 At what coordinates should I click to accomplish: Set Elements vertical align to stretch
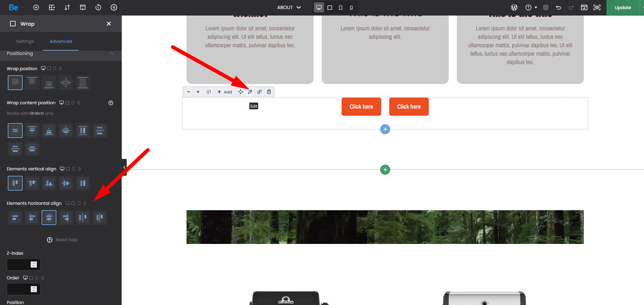[x=83, y=183]
